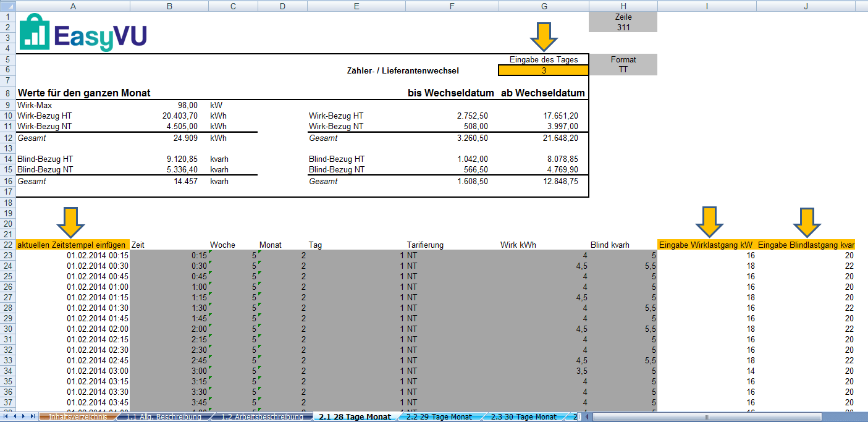Open the Inhaltsverzeichnis sheet tab
Image resolution: width=868 pixels, height=422 pixels.
78,417
